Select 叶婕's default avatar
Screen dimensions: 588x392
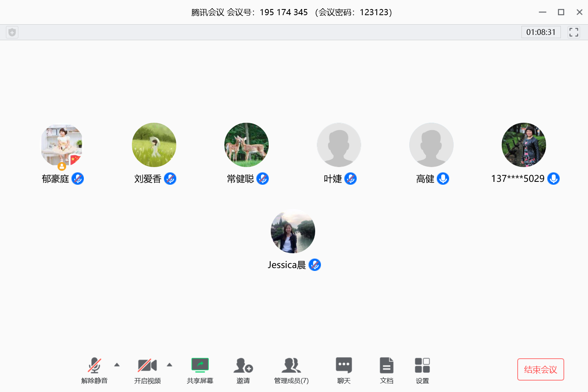(x=339, y=145)
